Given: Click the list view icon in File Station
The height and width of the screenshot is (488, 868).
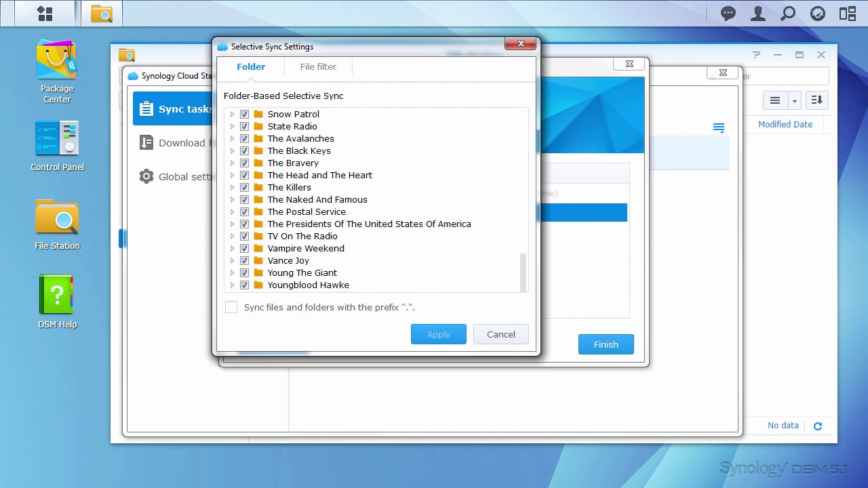Looking at the screenshot, I should click(775, 100).
